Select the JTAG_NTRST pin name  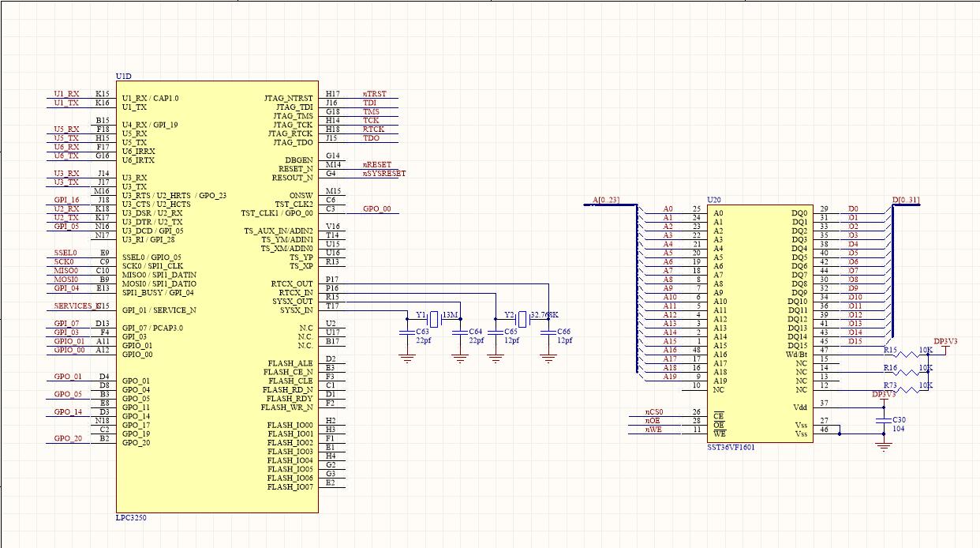(288, 99)
